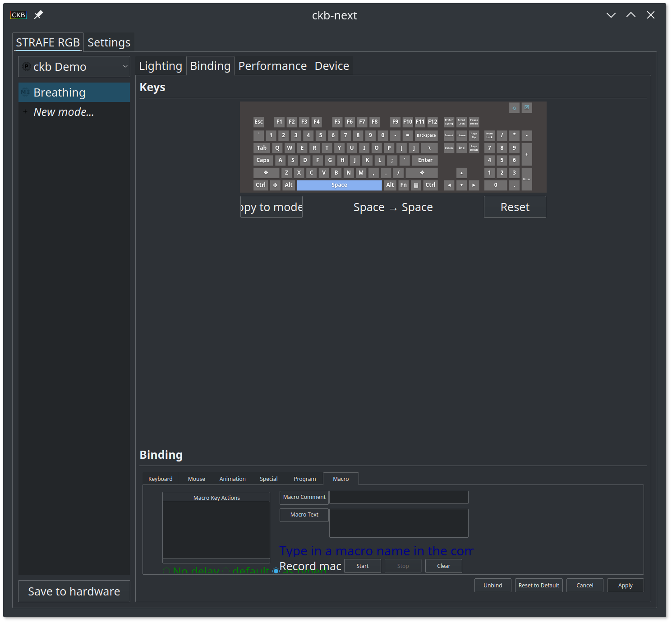The width and height of the screenshot is (672, 623).
Task: Select the F1 key on the keyboard map
Action: [x=279, y=122]
